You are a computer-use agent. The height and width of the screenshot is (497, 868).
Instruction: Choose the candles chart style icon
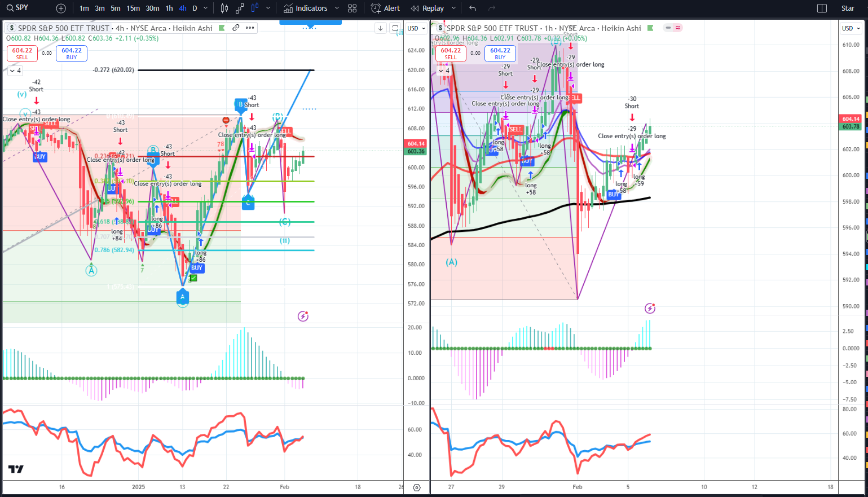coord(224,8)
